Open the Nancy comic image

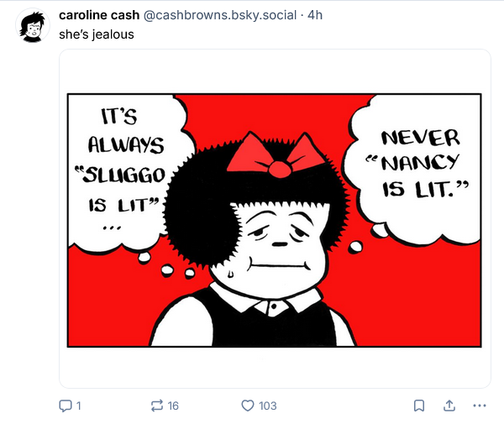tap(275, 220)
